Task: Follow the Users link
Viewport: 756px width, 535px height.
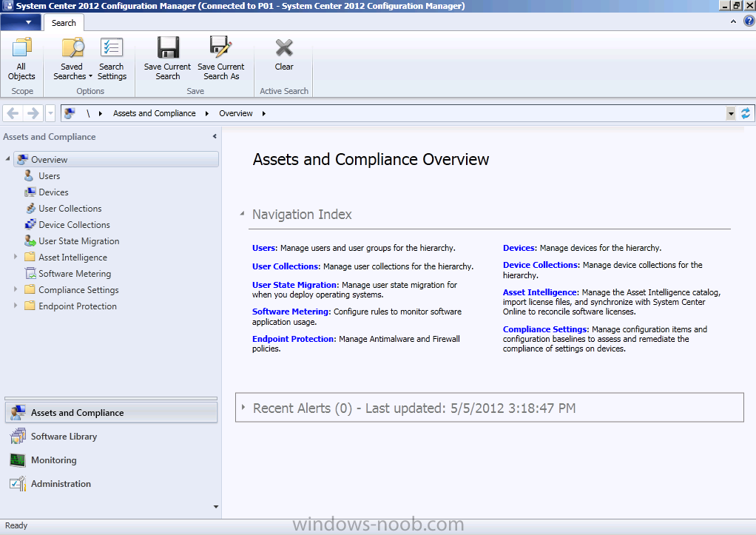Action: (264, 248)
